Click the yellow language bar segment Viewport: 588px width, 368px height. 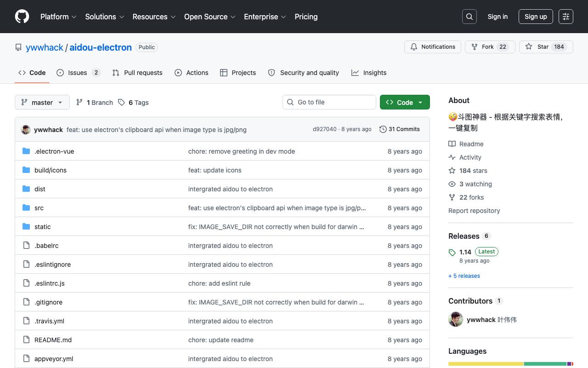click(x=486, y=364)
